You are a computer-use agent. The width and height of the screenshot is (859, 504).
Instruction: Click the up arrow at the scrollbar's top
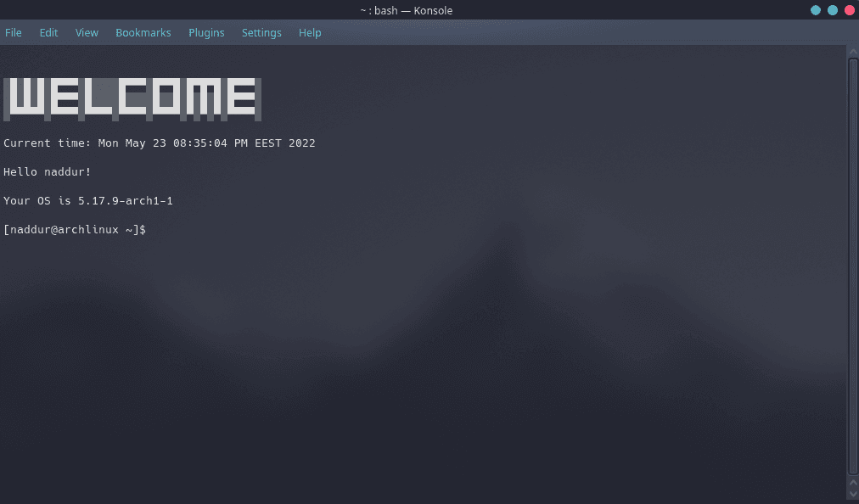click(x=853, y=52)
